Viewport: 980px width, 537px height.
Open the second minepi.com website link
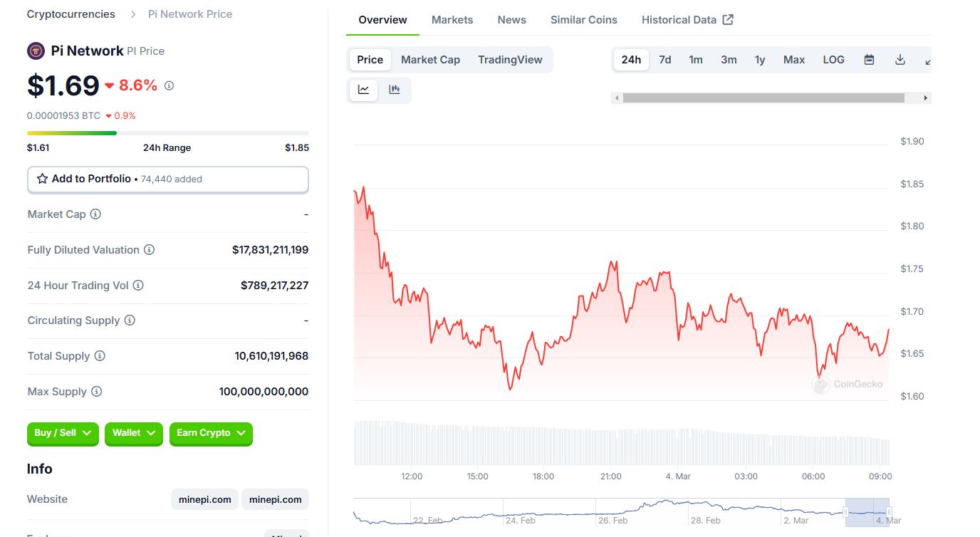click(x=276, y=499)
